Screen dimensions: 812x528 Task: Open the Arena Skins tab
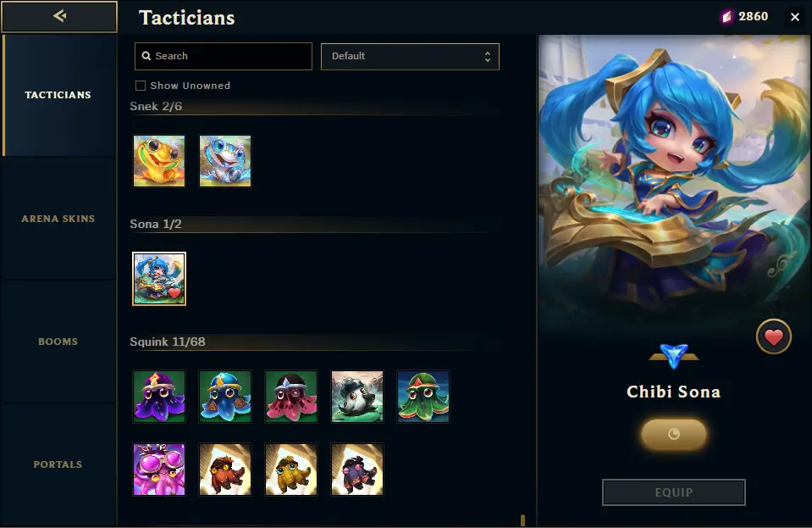[58, 219]
